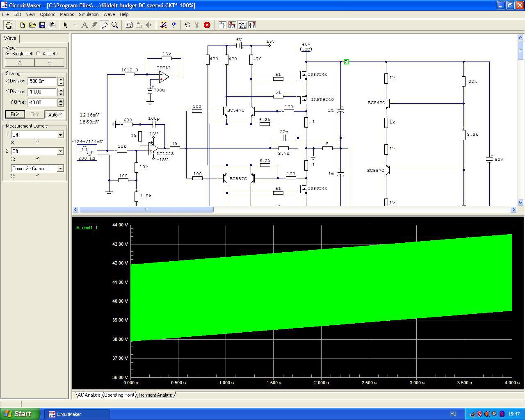The width and height of the screenshot is (525, 420).
Task: Increase Y Division with up arrow
Action: (61, 90)
